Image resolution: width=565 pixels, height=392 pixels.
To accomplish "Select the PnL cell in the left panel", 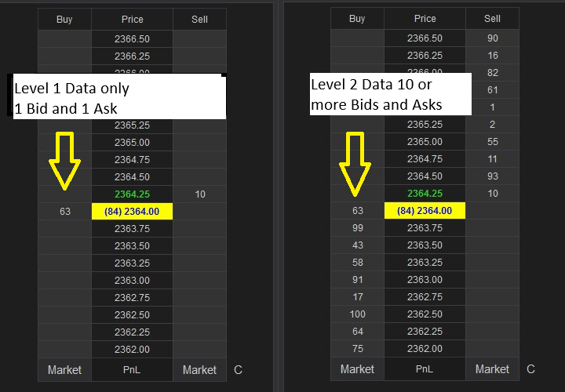I will pyautogui.click(x=132, y=369).
